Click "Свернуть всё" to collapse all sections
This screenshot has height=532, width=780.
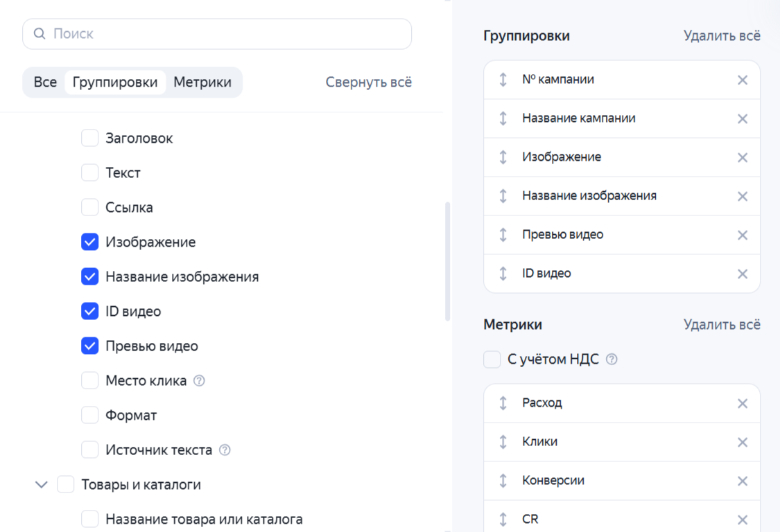tap(368, 82)
